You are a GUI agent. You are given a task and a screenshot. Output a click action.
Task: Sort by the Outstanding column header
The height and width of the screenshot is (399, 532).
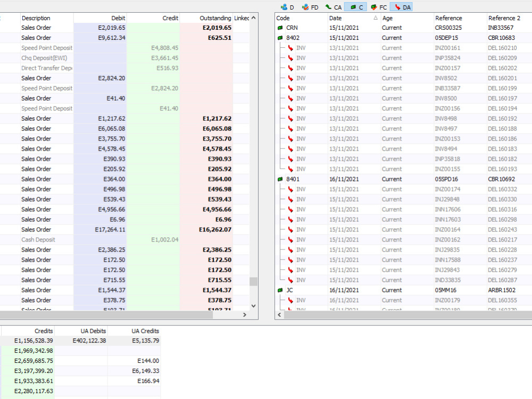(206, 18)
